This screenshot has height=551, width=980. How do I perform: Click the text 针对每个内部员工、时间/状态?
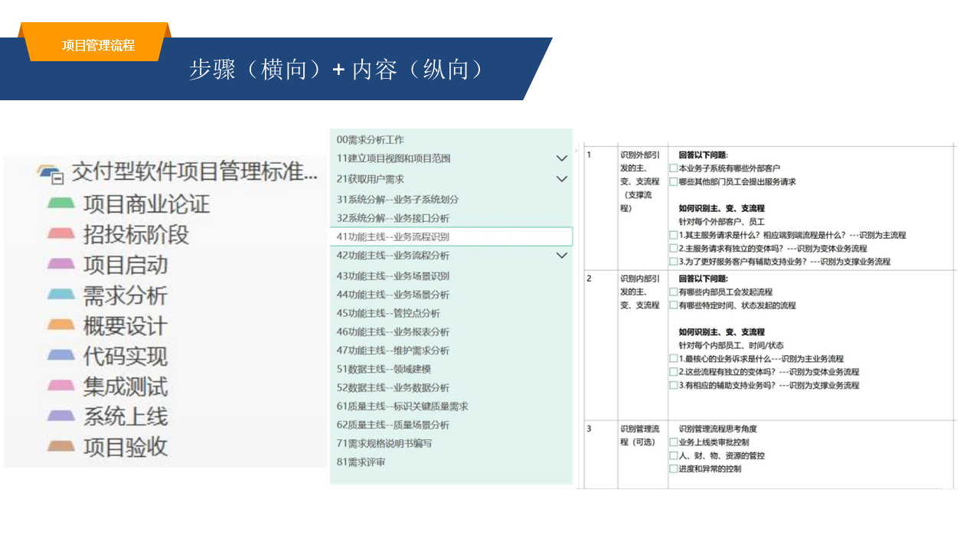coord(731,345)
